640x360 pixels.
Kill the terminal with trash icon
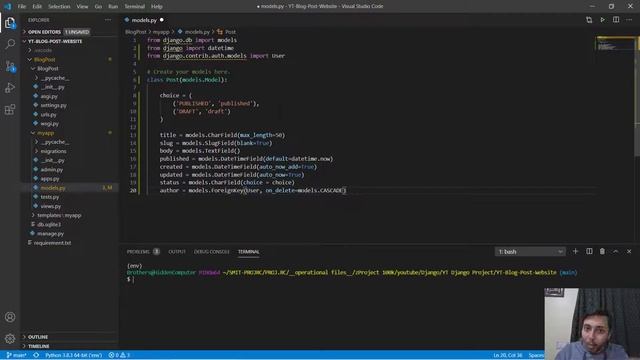click(602, 251)
